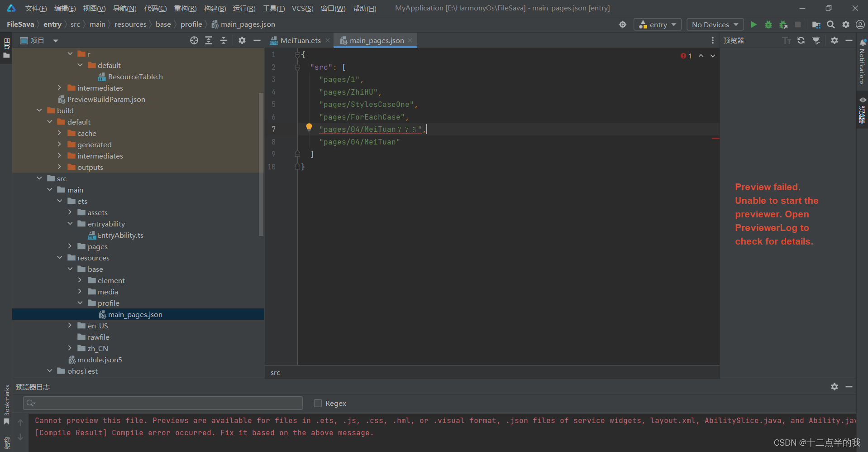Select module.json5 file
868x452 pixels.
point(100,360)
